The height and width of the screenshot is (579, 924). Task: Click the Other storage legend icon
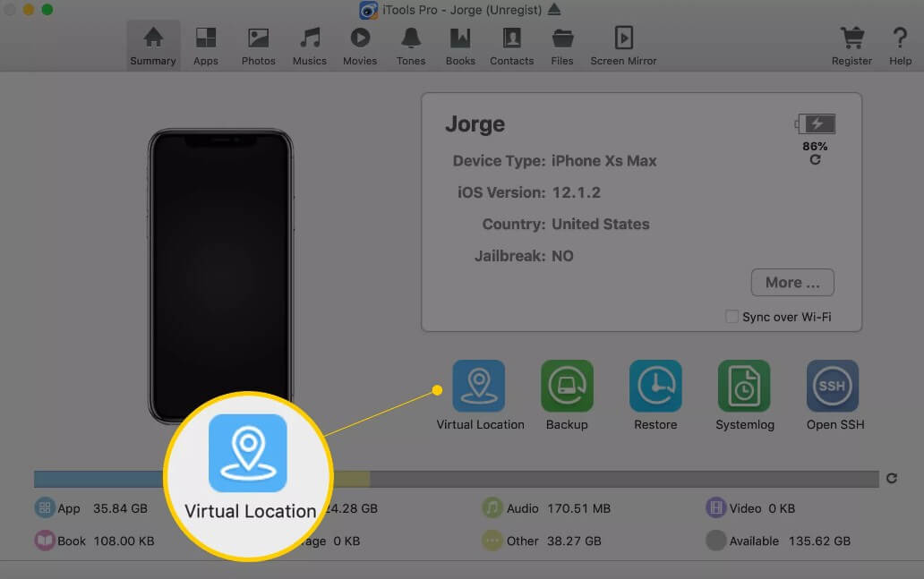(x=492, y=541)
